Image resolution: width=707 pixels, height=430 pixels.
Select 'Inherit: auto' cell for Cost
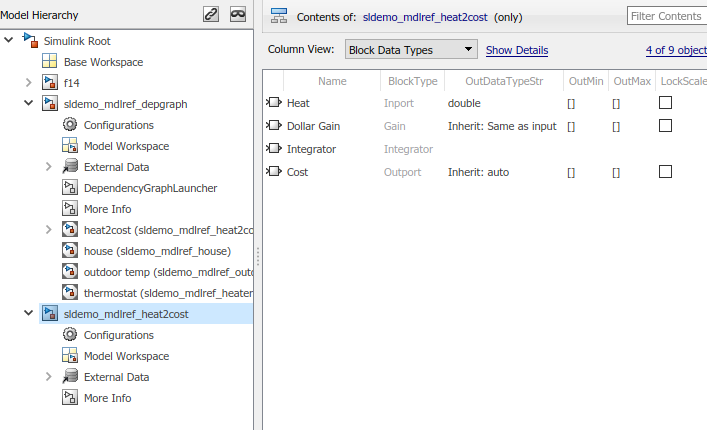[x=478, y=172]
